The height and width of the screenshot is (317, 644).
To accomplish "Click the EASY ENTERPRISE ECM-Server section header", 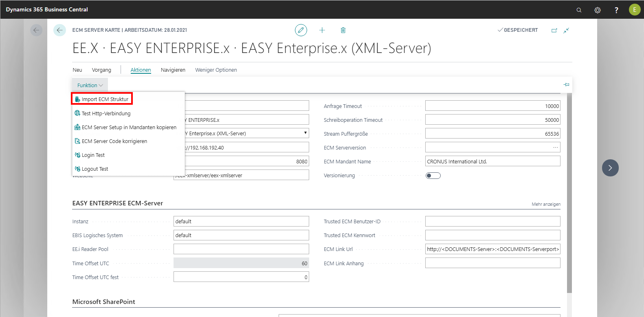I will coord(118,203).
